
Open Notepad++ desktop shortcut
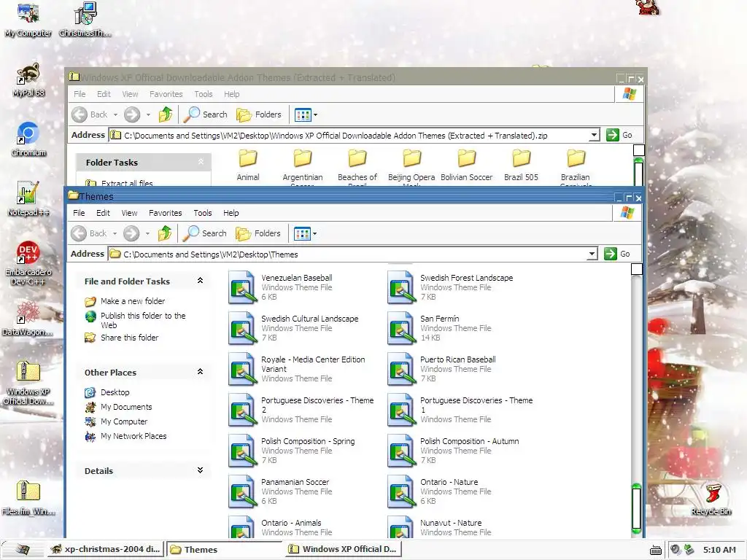tap(28, 198)
